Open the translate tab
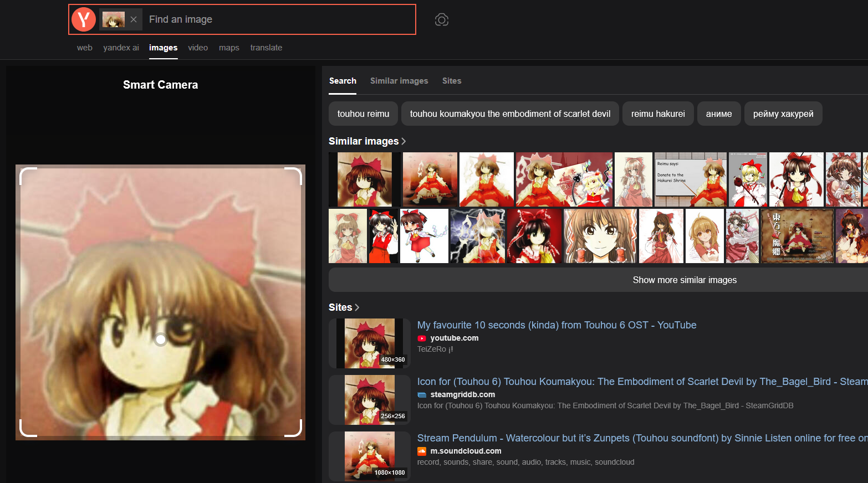The image size is (868, 483). pyautogui.click(x=266, y=48)
